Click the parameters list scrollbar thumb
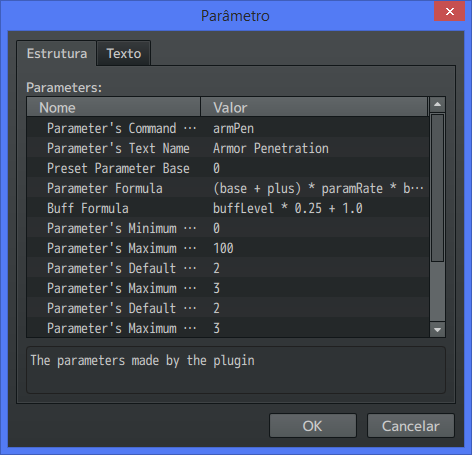472x455 pixels. [437, 188]
